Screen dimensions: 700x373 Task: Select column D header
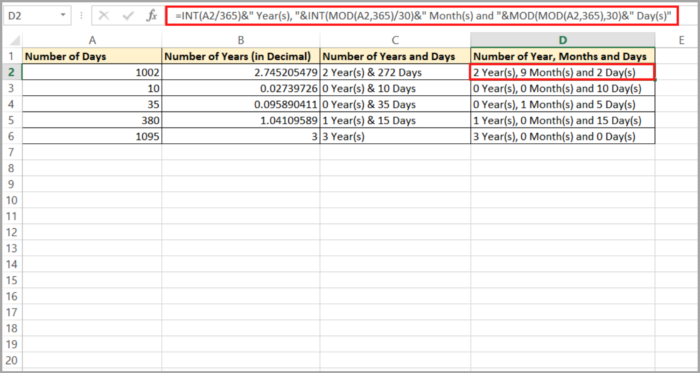(563, 40)
